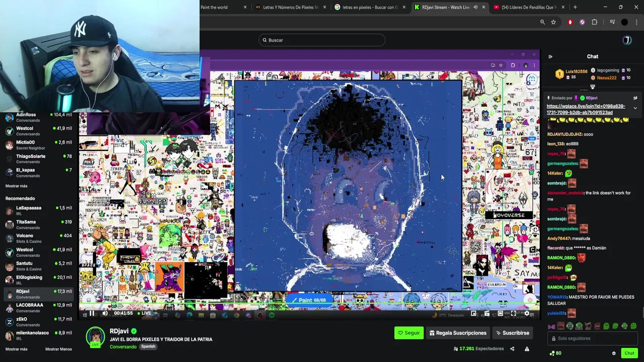Click the green LIVE indicator in player
The height and width of the screenshot is (362, 644).
144,313
